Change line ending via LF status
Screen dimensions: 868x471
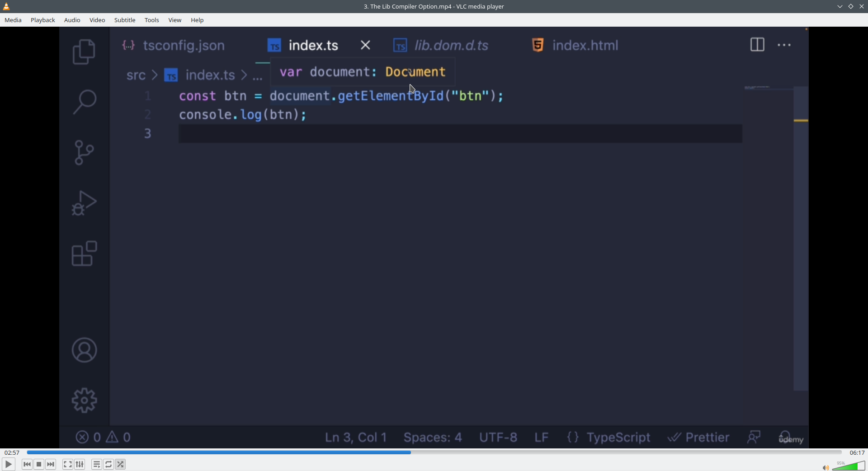[542, 438]
